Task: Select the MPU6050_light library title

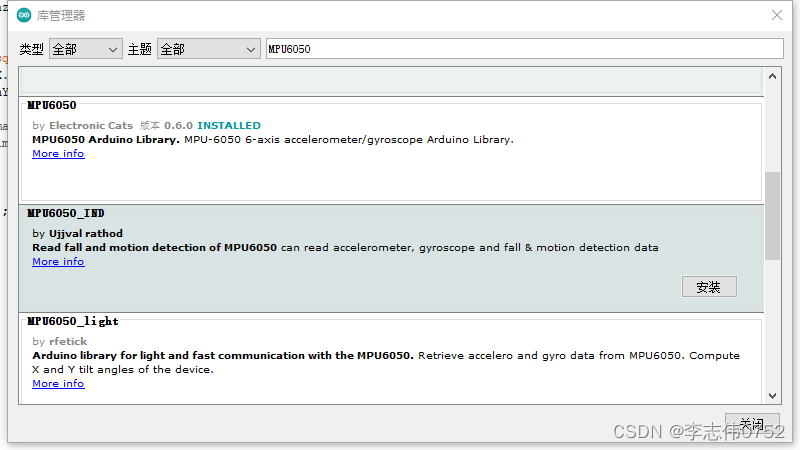Action: pos(72,321)
